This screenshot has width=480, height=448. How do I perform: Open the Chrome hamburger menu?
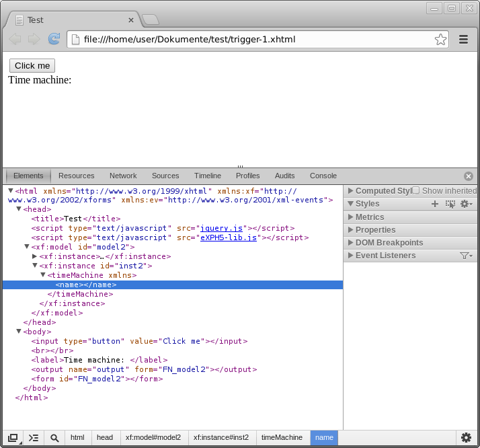(463, 39)
